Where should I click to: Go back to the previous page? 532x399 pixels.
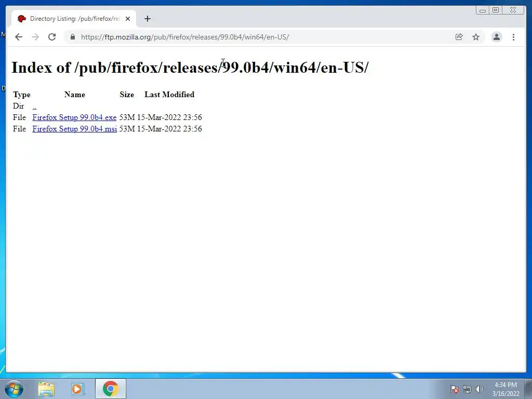point(19,37)
